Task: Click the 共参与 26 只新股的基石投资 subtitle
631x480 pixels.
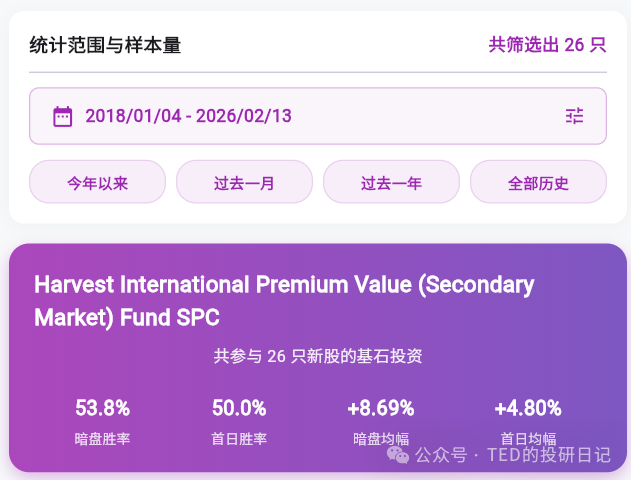Action: pos(318,356)
